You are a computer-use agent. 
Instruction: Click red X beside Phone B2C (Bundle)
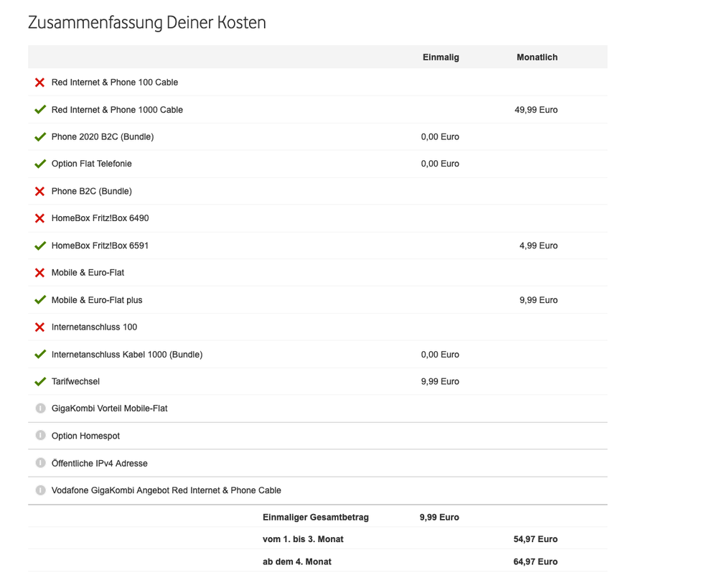(x=40, y=191)
